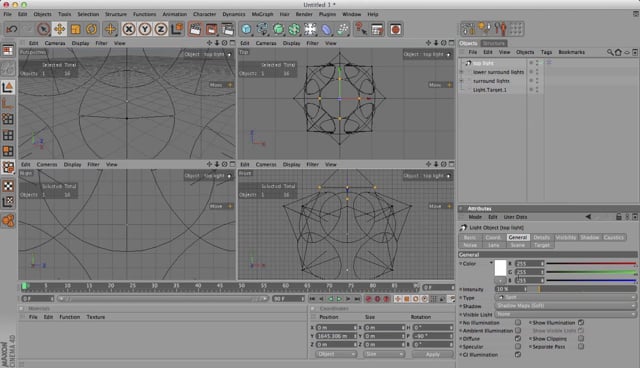Open the Functions menu
Viewport: 640px width, 368px height.
(x=144, y=14)
